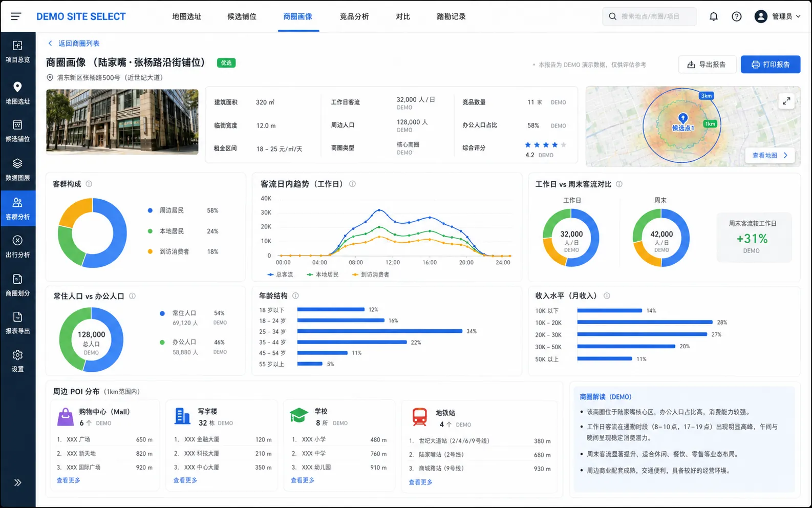
Task: Switch to the 竞品分析 tab
Action: [x=354, y=16]
